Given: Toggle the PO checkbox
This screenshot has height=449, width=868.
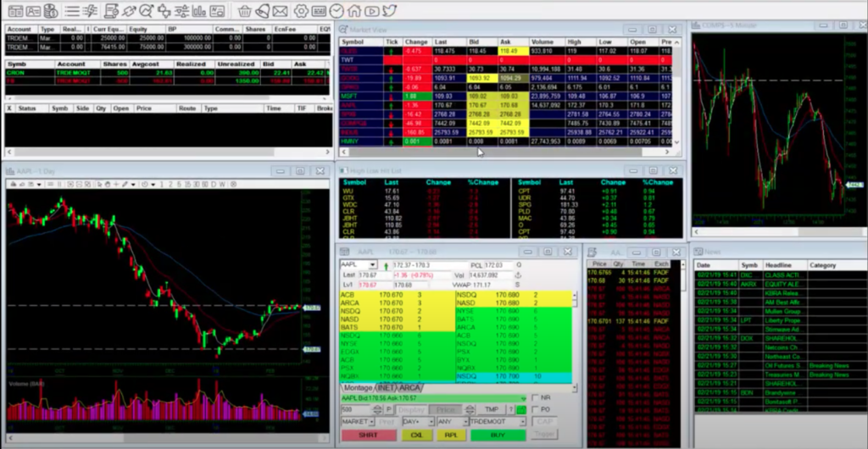Looking at the screenshot, I should click(x=535, y=410).
